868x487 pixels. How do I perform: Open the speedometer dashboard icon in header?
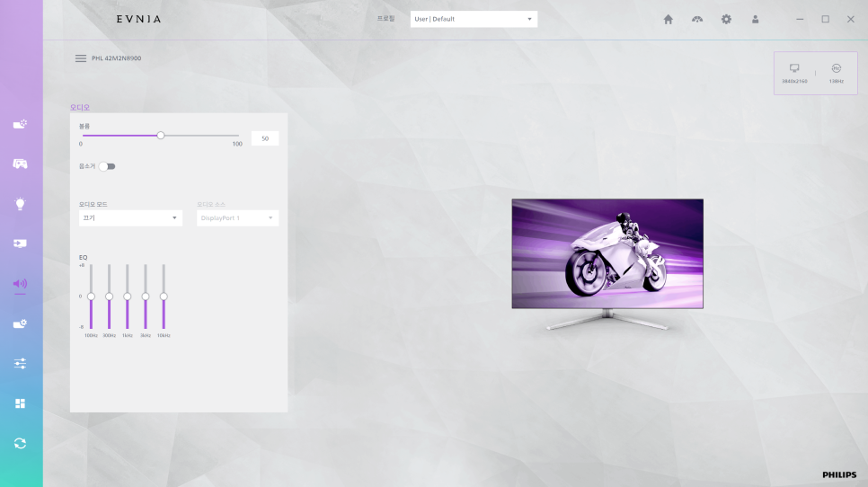(x=696, y=19)
